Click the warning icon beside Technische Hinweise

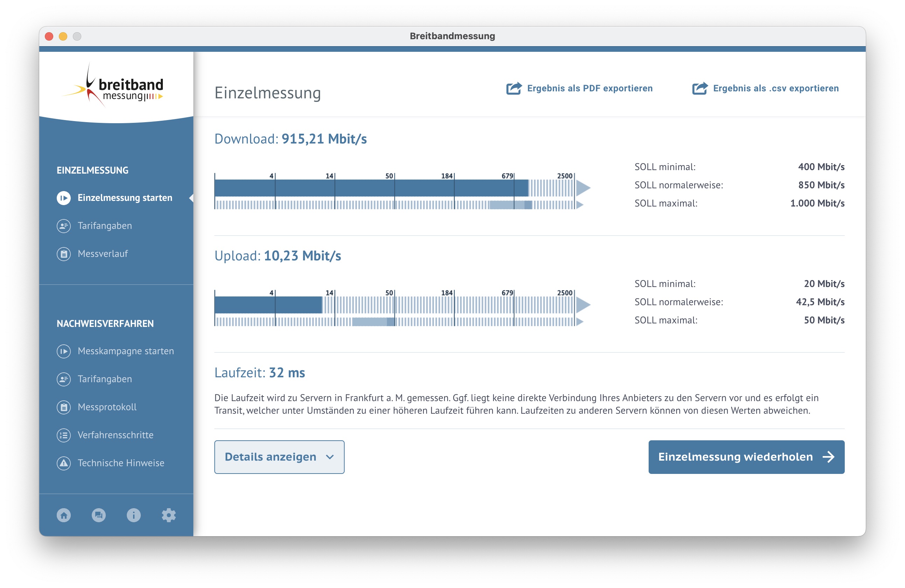pyautogui.click(x=64, y=463)
